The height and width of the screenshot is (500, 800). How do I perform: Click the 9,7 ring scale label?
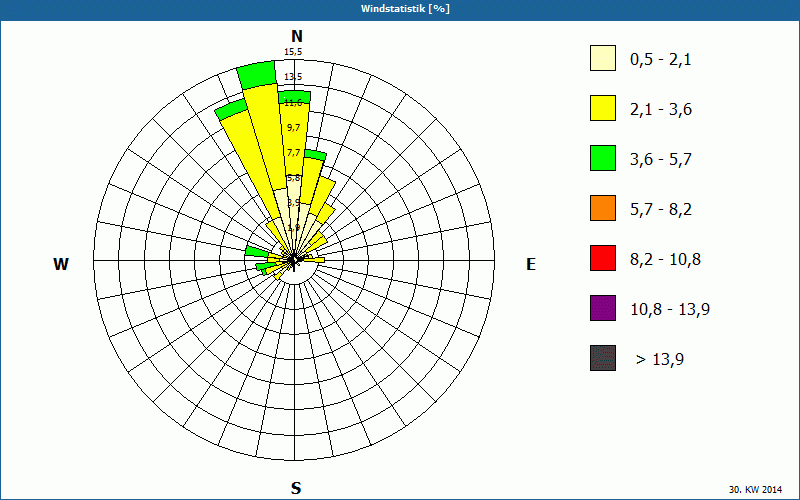click(x=293, y=128)
